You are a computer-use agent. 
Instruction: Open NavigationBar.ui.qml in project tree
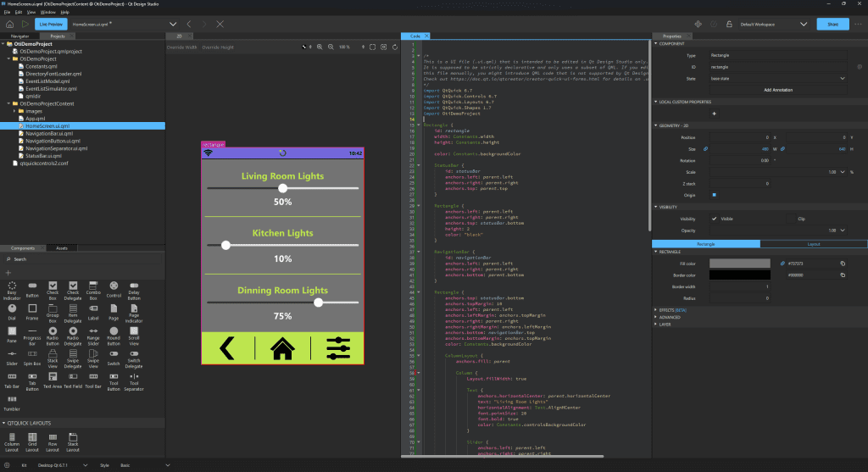[48, 133]
